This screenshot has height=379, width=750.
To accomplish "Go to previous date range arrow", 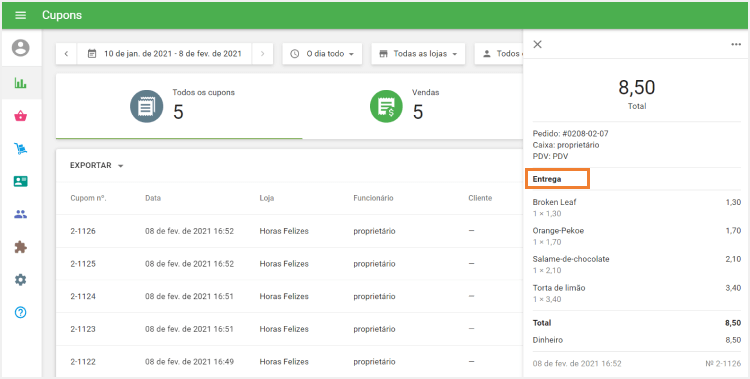I will (x=66, y=54).
